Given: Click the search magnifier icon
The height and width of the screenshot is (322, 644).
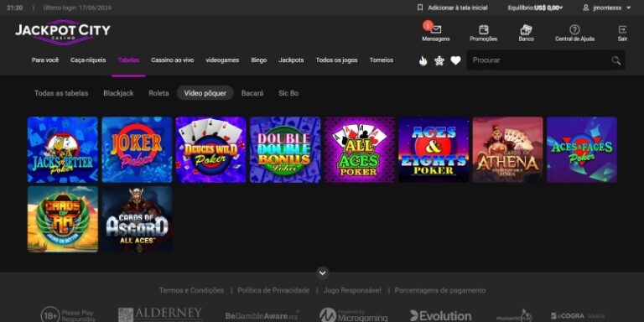Looking at the screenshot, I should click(615, 60).
